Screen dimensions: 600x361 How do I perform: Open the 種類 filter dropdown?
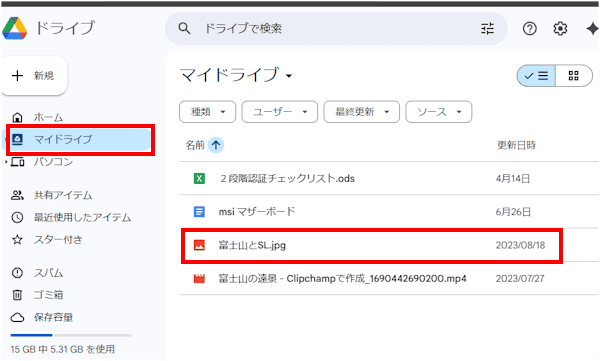click(x=207, y=112)
